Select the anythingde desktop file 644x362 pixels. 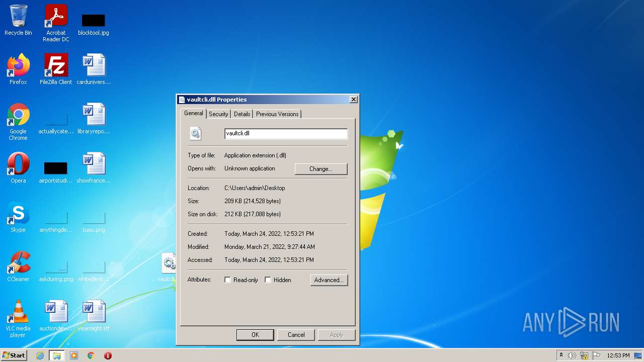[x=56, y=221]
